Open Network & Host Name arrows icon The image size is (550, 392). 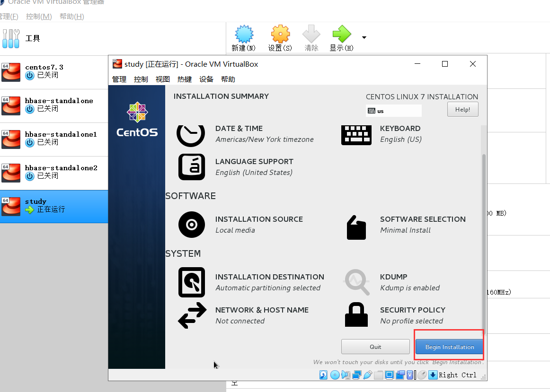pyautogui.click(x=192, y=315)
